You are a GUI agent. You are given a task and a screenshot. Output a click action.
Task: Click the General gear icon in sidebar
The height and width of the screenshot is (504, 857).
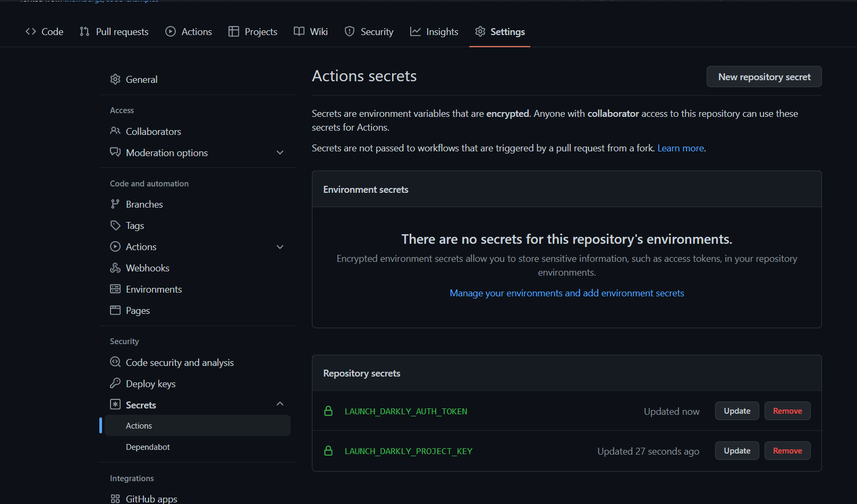115,79
